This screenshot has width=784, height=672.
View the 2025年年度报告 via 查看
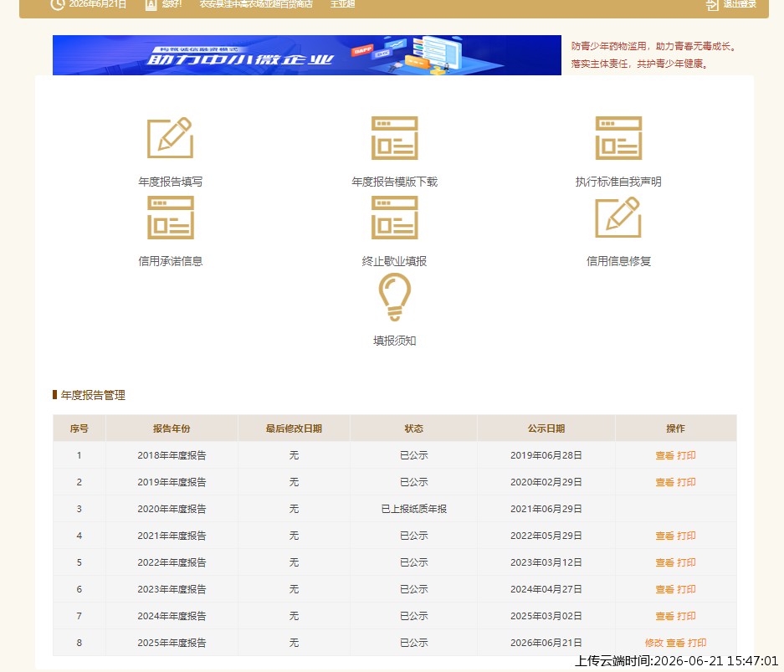coord(675,643)
